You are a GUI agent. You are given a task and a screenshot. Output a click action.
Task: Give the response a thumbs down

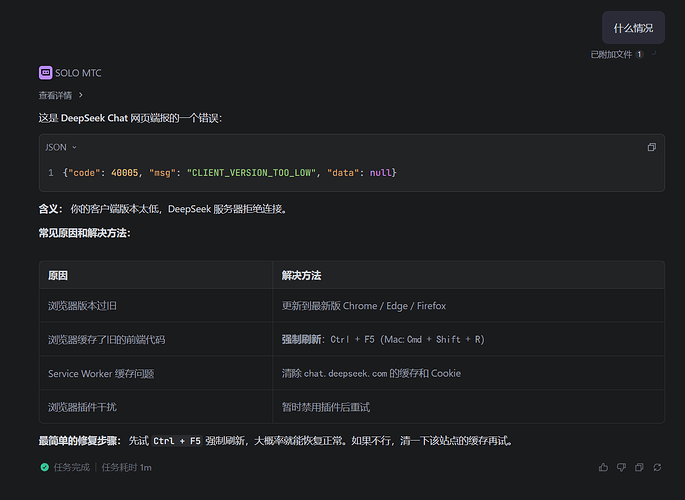(x=621, y=467)
